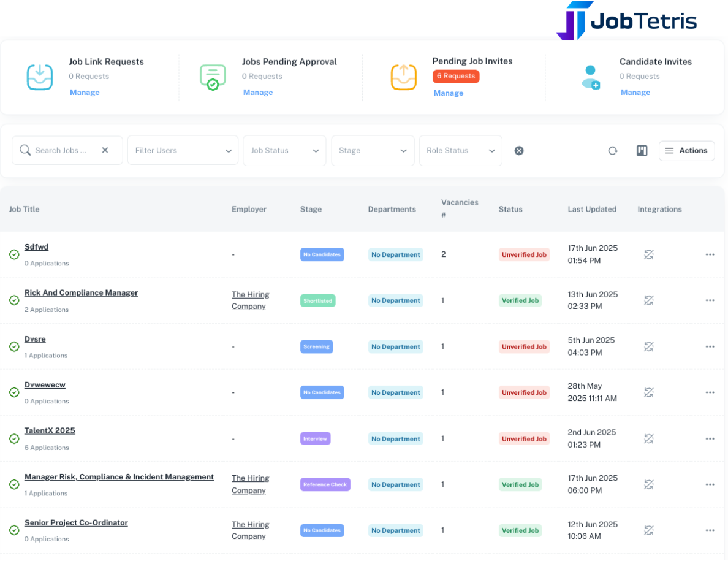Click the Job Title column header
Image resolution: width=728 pixels, height=561 pixels.
[24, 209]
